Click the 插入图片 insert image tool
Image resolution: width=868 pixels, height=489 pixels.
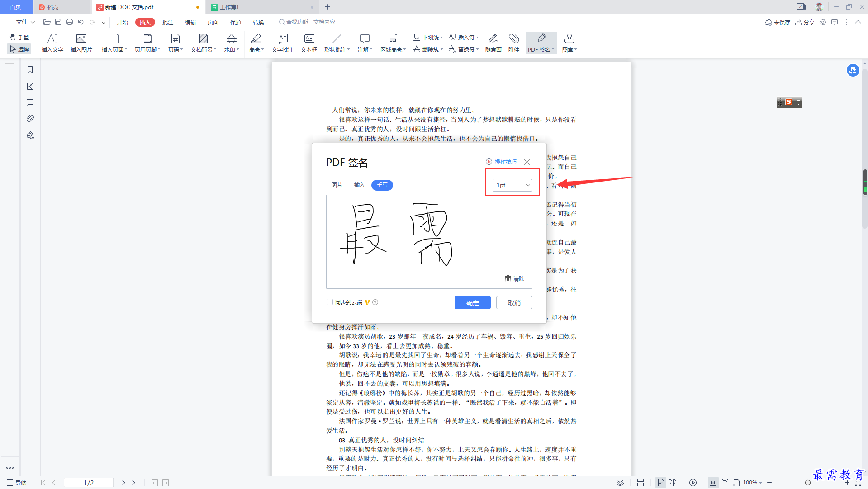[x=81, y=43]
